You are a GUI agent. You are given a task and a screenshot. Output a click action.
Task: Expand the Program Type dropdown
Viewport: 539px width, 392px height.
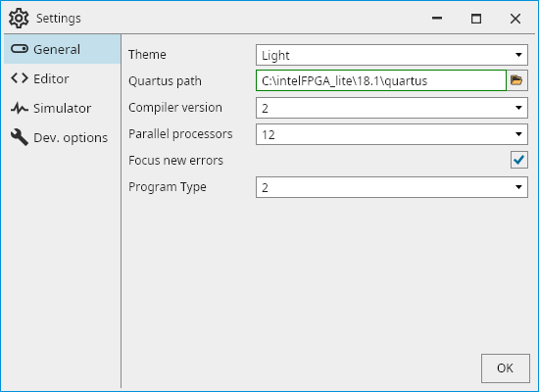(392, 187)
